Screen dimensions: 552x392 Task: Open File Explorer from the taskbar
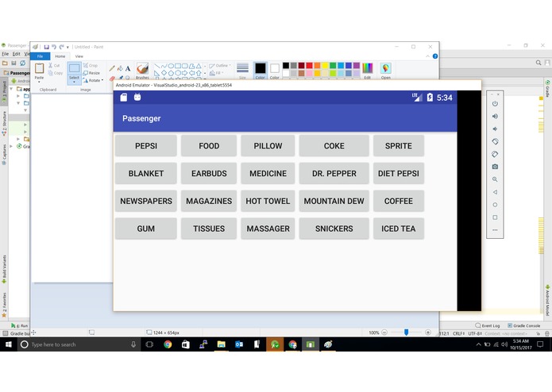[221, 344]
